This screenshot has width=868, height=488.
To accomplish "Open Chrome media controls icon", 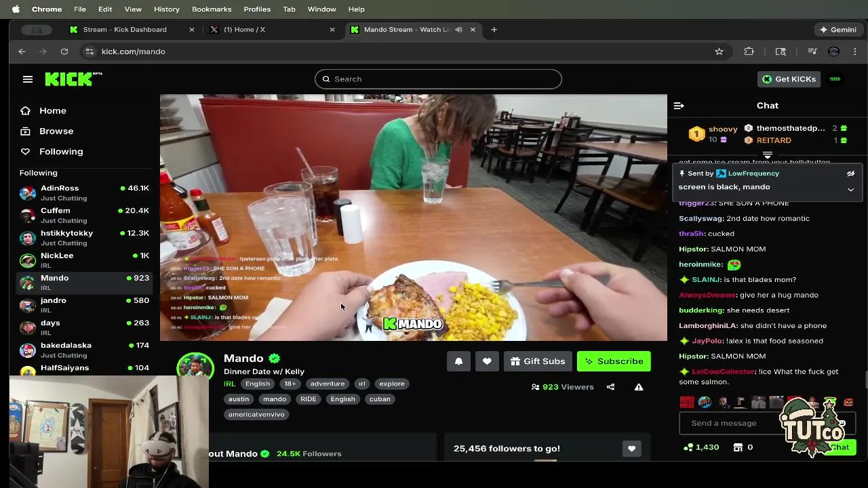I will [812, 52].
